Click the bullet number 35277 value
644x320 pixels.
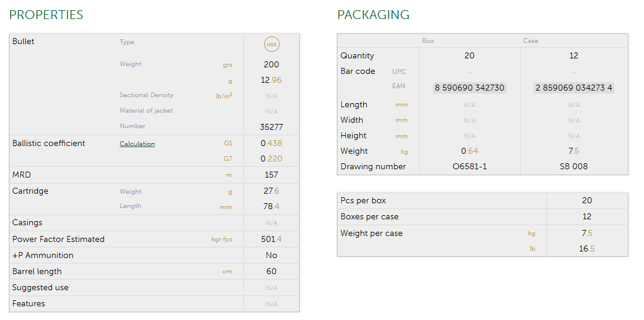click(x=271, y=127)
